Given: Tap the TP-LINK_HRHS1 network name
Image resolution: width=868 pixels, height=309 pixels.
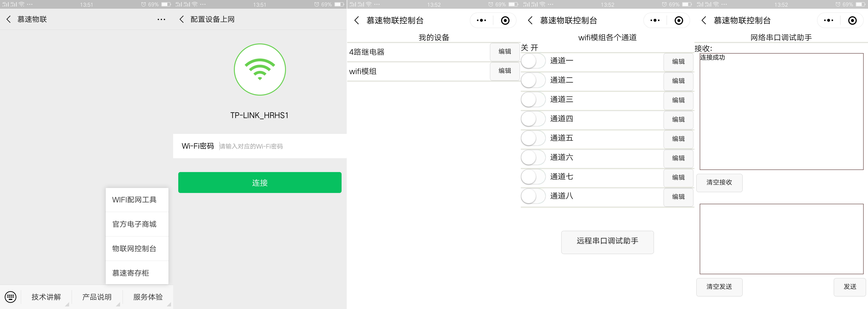Looking at the screenshot, I should (259, 115).
